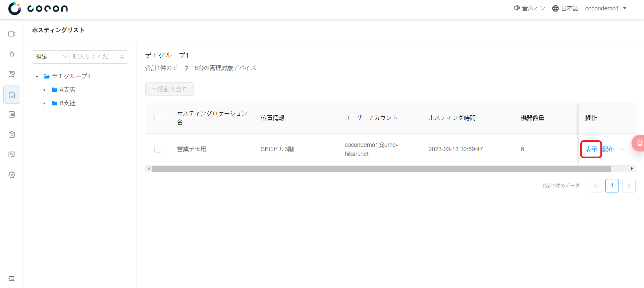Screen dimensions: 644x288
Task: Click the 配布 link for 営業デモ用
Action: coord(608,149)
